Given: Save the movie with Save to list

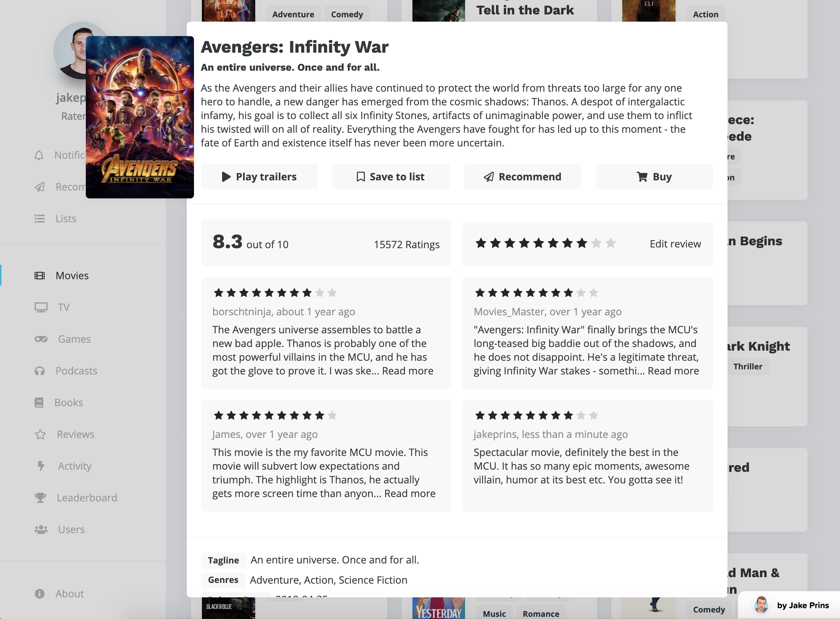Looking at the screenshot, I should 390,176.
